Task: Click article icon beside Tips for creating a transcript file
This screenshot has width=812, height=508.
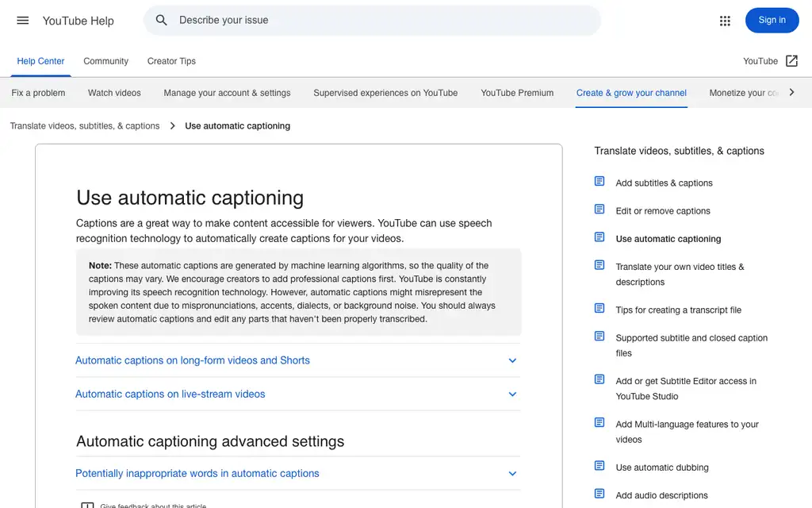Action: 599,309
